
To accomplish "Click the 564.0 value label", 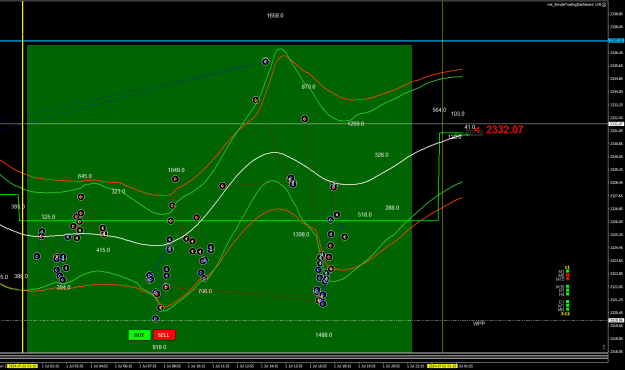I will pos(439,110).
